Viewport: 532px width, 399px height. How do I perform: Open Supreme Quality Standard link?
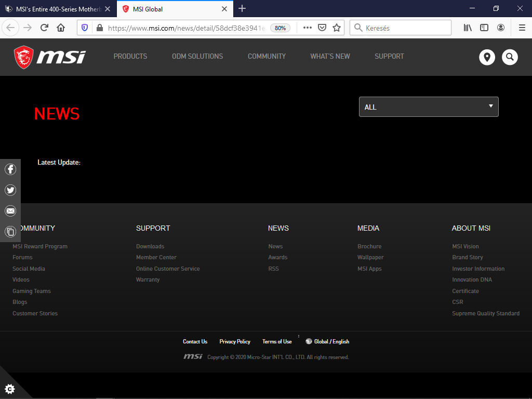click(x=486, y=313)
